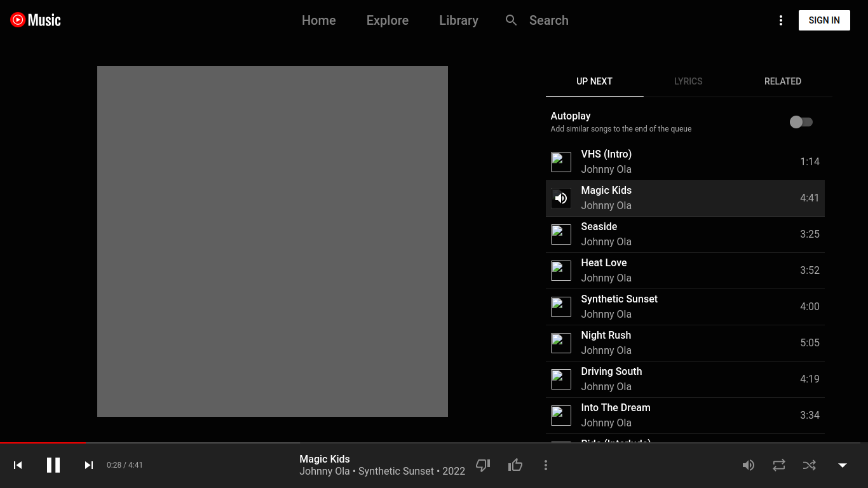Go back to previous track

pos(18,465)
